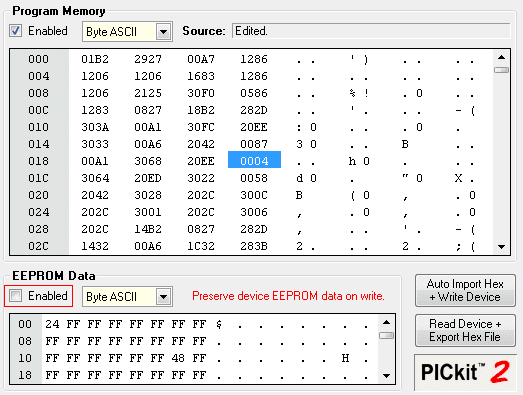Screen dimensions: 523x395
Task: Select cell 1432 in row 02C
Action: coord(95,247)
